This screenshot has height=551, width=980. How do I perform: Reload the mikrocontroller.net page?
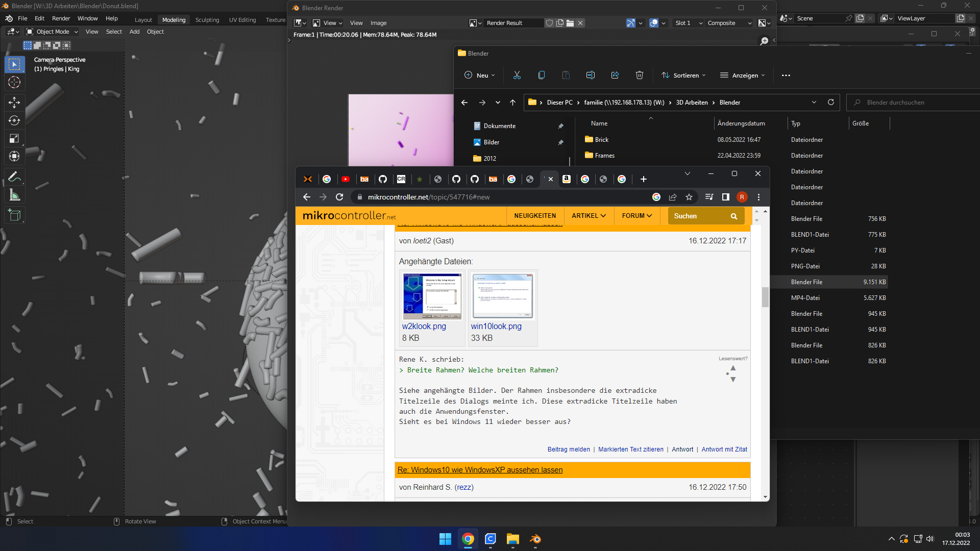[x=339, y=197]
